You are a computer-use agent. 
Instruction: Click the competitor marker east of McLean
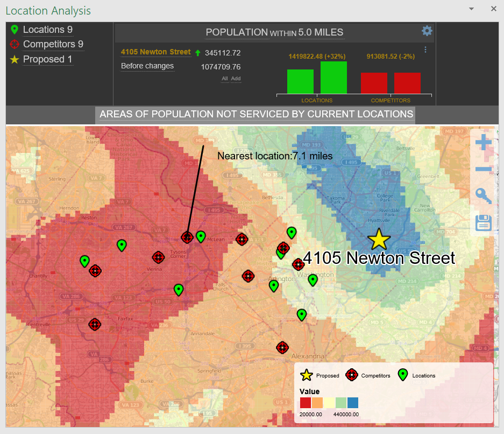point(242,240)
